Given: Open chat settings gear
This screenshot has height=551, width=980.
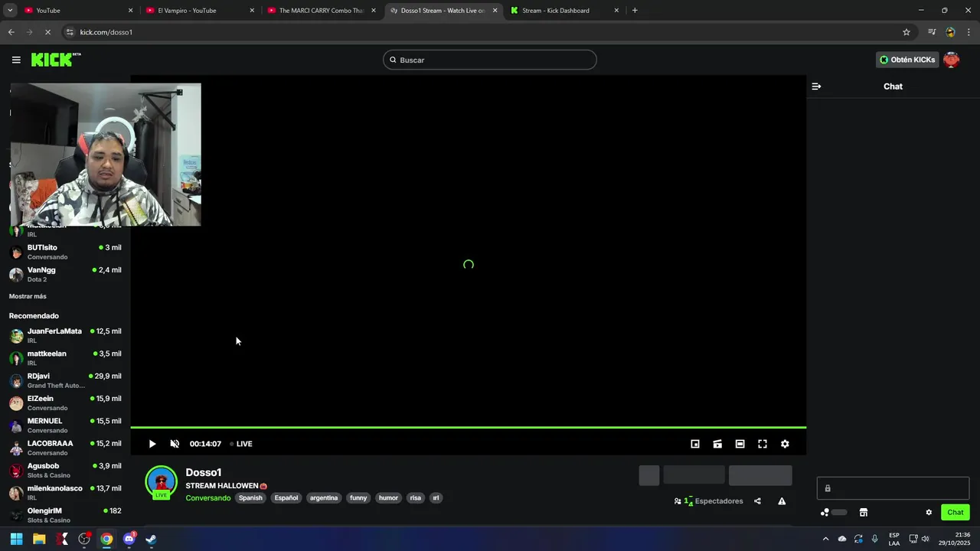Looking at the screenshot, I should tap(929, 513).
